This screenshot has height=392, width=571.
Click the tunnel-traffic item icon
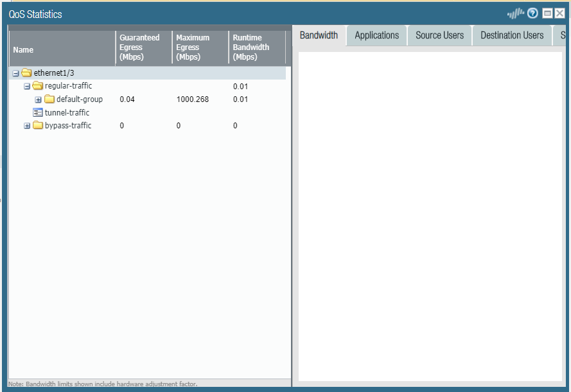(37, 112)
